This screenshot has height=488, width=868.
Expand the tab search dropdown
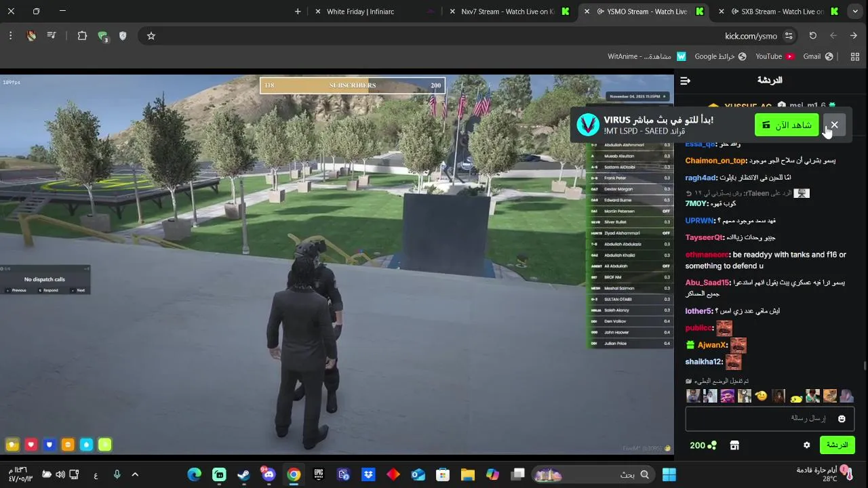coord(855,12)
